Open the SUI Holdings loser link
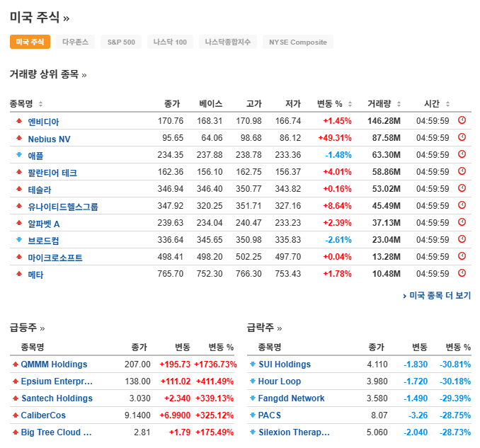 point(285,364)
